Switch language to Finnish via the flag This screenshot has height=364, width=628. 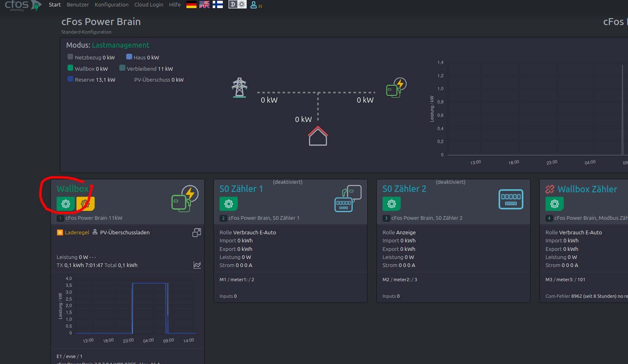click(218, 5)
